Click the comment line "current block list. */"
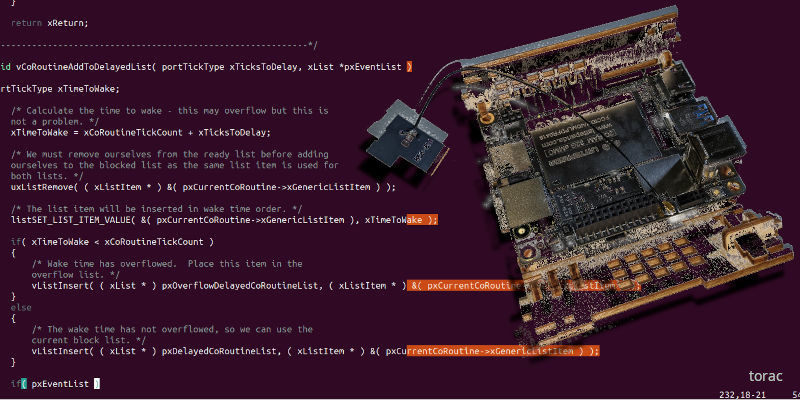 coord(89,340)
